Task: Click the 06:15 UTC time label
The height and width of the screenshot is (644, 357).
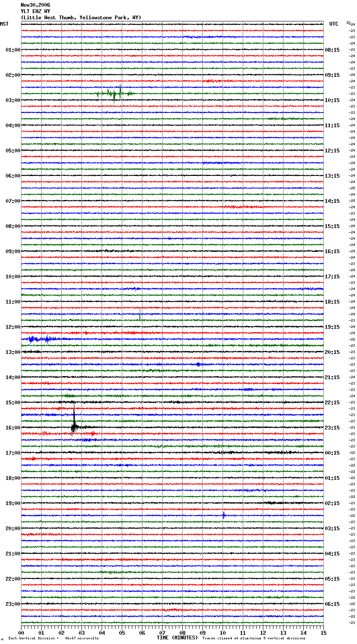Action: pyautogui.click(x=332, y=604)
